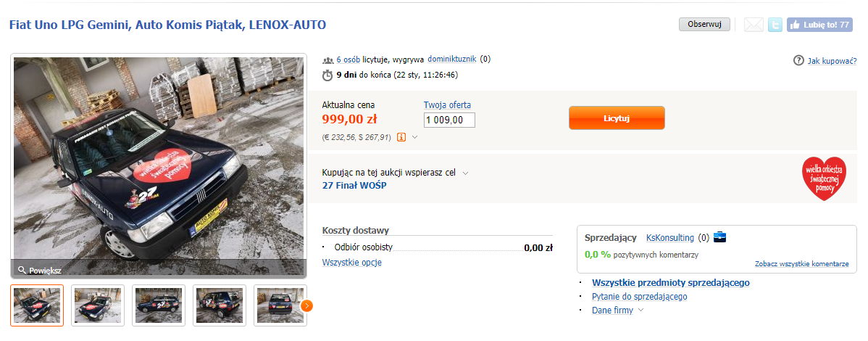
Task: Share the auction via email envelope icon
Action: (754, 25)
